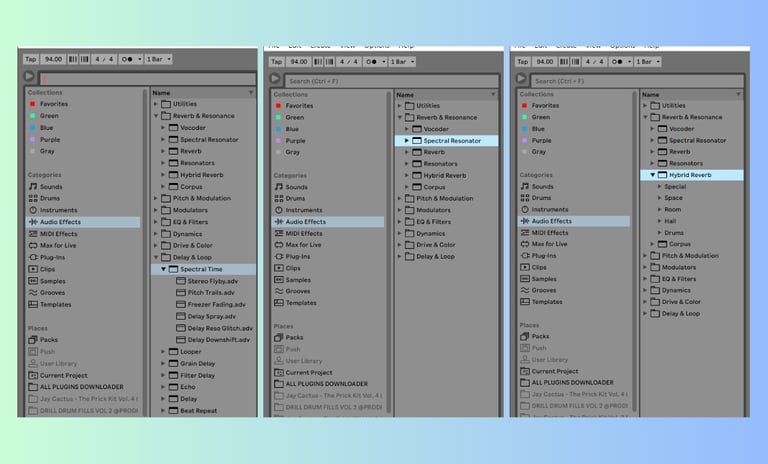Click browser preview icon beside left search field
Viewport: 768px width, 464px height.
click(x=29, y=76)
